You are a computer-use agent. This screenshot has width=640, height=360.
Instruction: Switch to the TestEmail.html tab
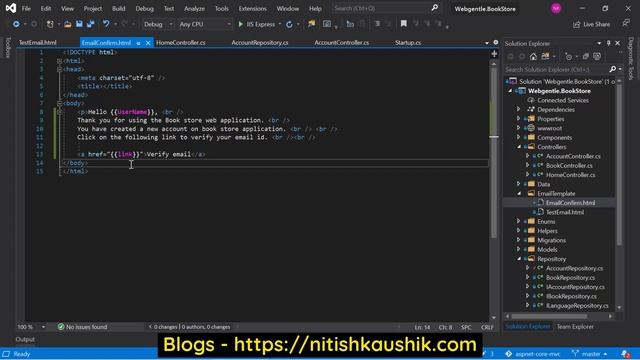[38, 42]
